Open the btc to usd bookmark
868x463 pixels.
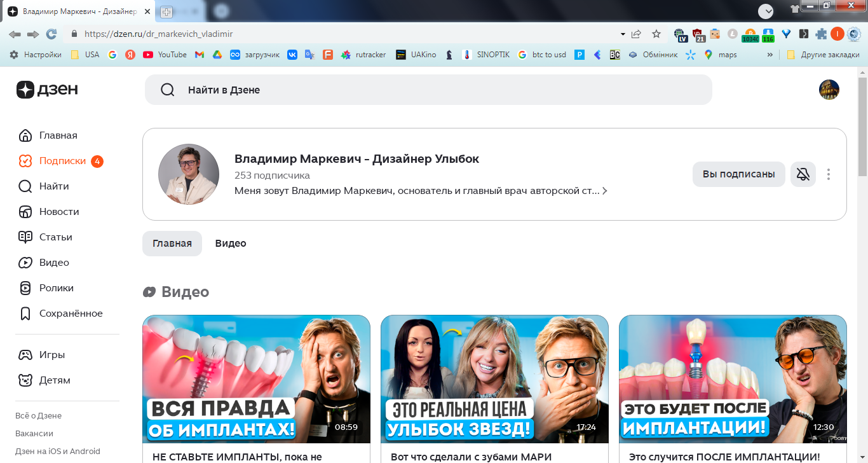point(541,55)
